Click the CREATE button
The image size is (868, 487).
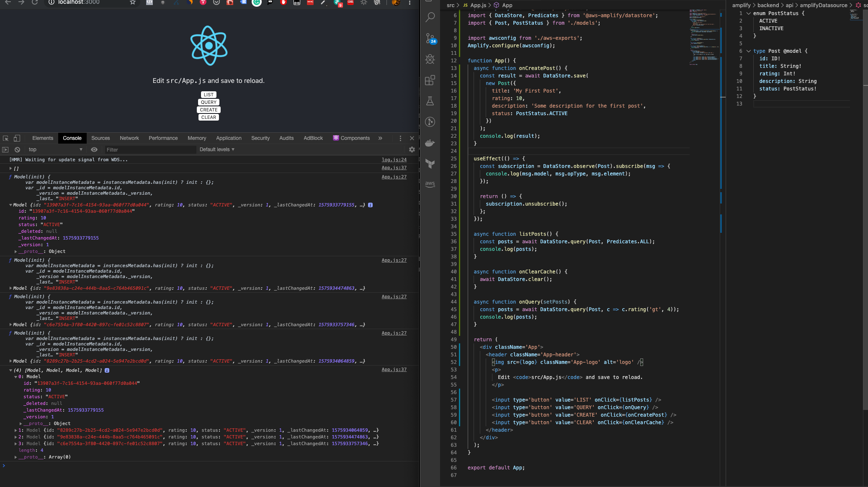[x=209, y=110]
